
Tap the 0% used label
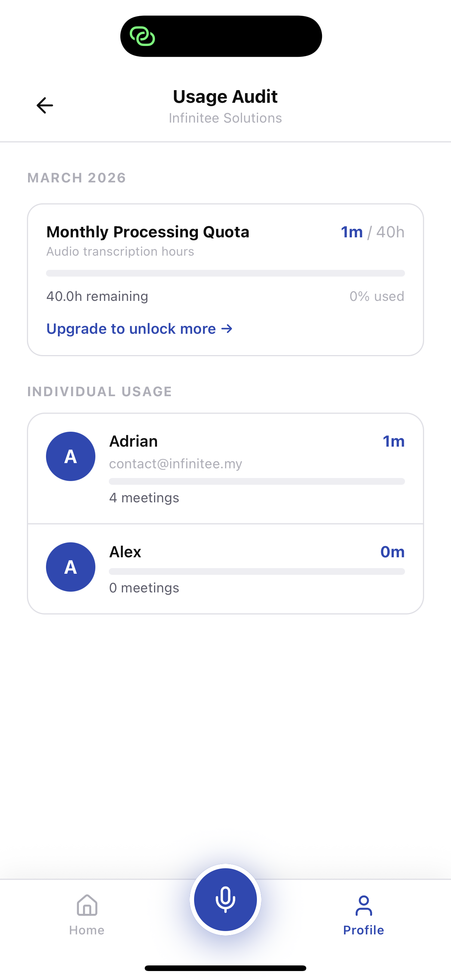(x=377, y=296)
